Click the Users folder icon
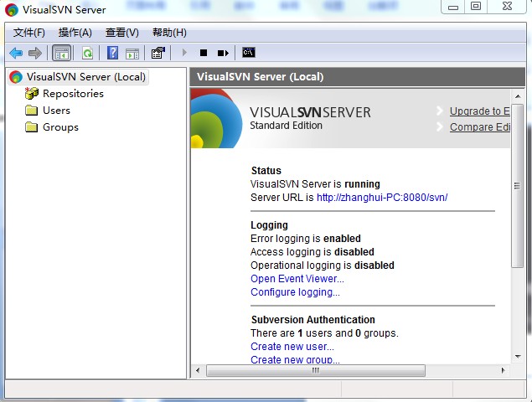Viewport: 532px width, 402px height. (x=32, y=111)
